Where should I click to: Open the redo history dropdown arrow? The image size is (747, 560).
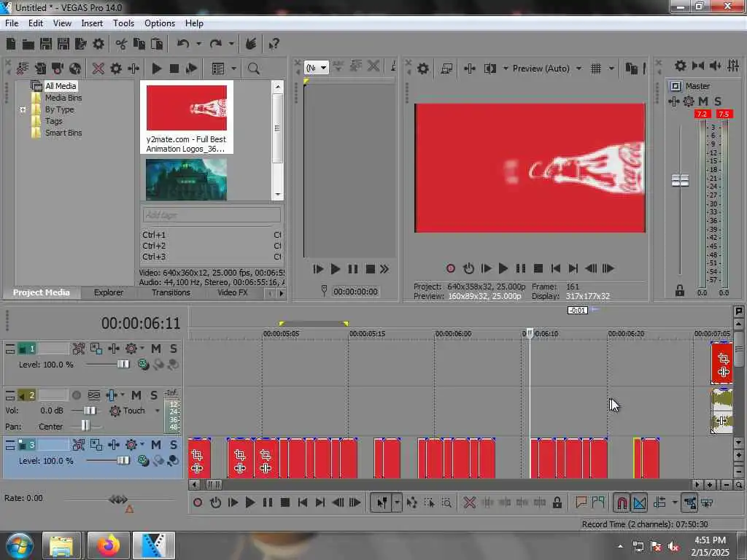[231, 44]
